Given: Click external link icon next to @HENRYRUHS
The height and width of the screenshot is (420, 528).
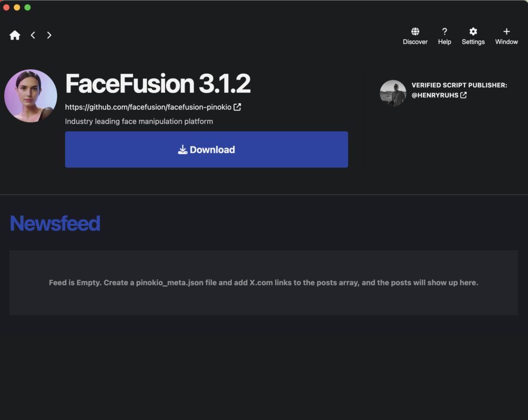Looking at the screenshot, I should tap(464, 95).
